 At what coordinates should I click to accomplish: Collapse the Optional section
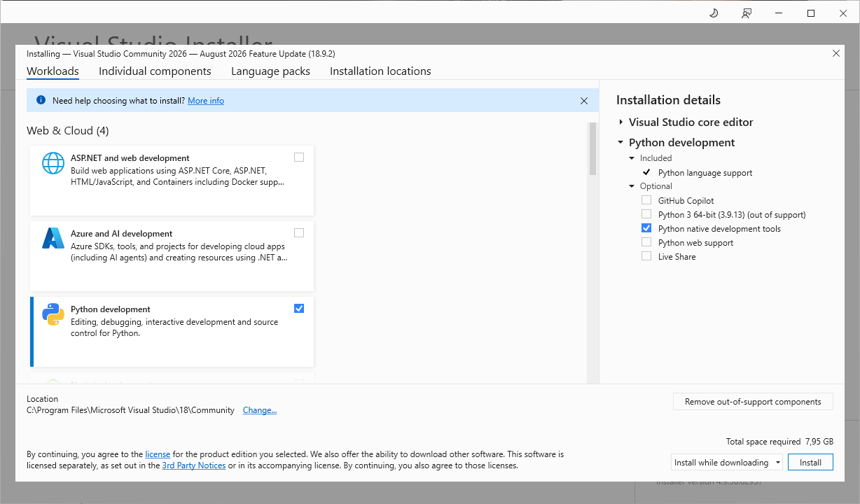pyautogui.click(x=632, y=186)
